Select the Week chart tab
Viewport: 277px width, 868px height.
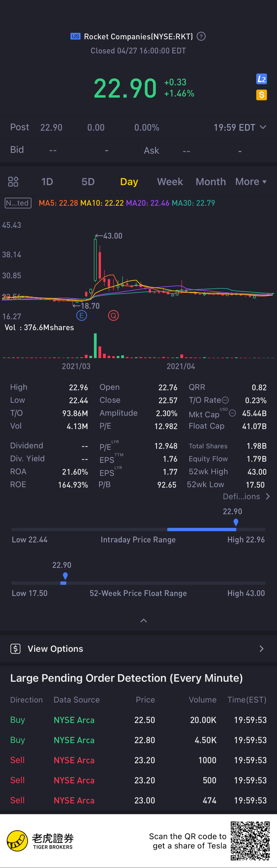tap(170, 182)
